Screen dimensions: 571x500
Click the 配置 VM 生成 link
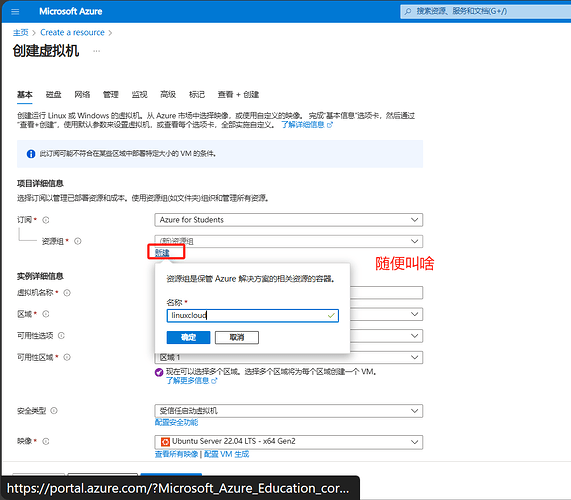227,454
